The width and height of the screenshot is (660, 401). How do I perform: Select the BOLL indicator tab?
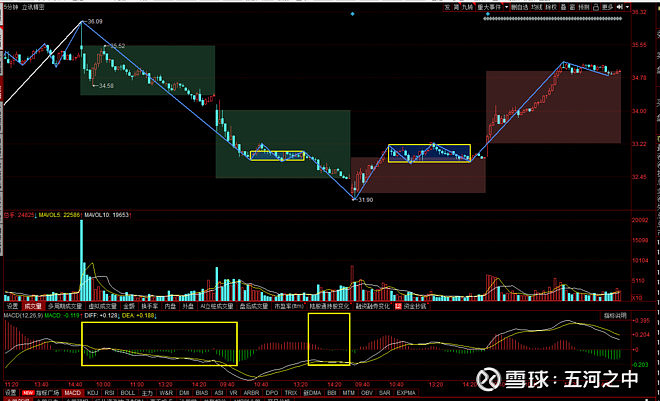pyautogui.click(x=128, y=393)
